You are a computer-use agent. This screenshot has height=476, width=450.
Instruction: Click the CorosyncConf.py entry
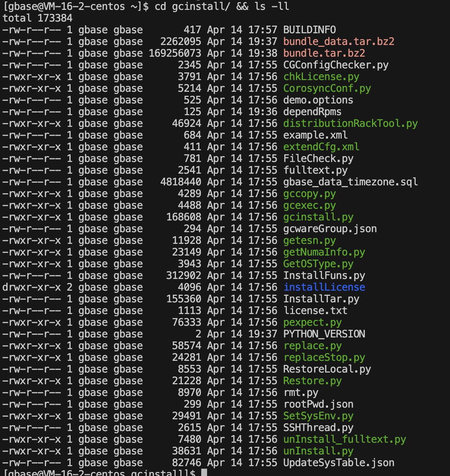tap(327, 88)
